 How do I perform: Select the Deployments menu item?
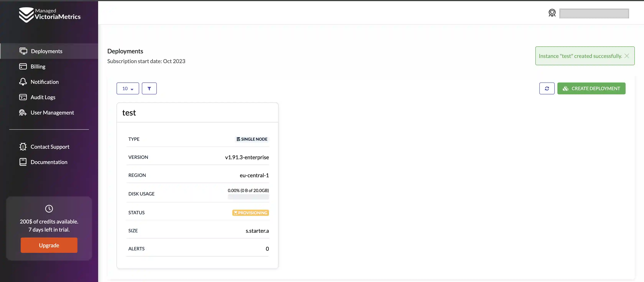[x=46, y=51]
